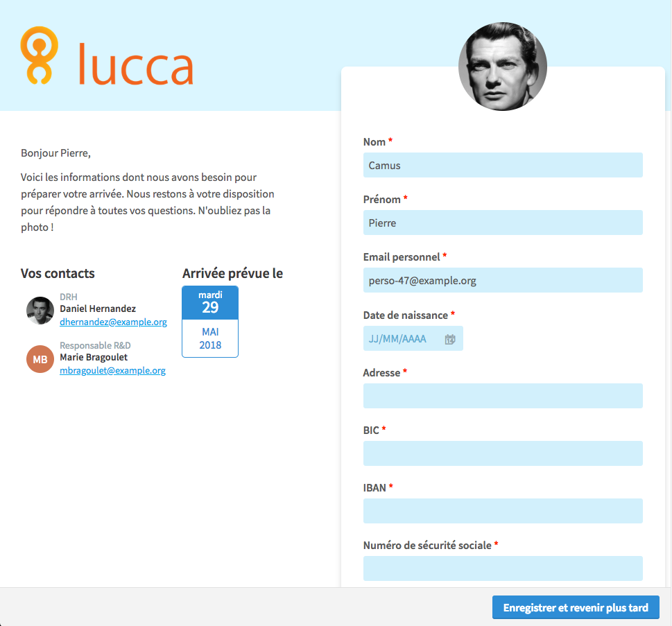The image size is (672, 626).
Task: Click the Vos contacts heading
Action: [x=58, y=273]
